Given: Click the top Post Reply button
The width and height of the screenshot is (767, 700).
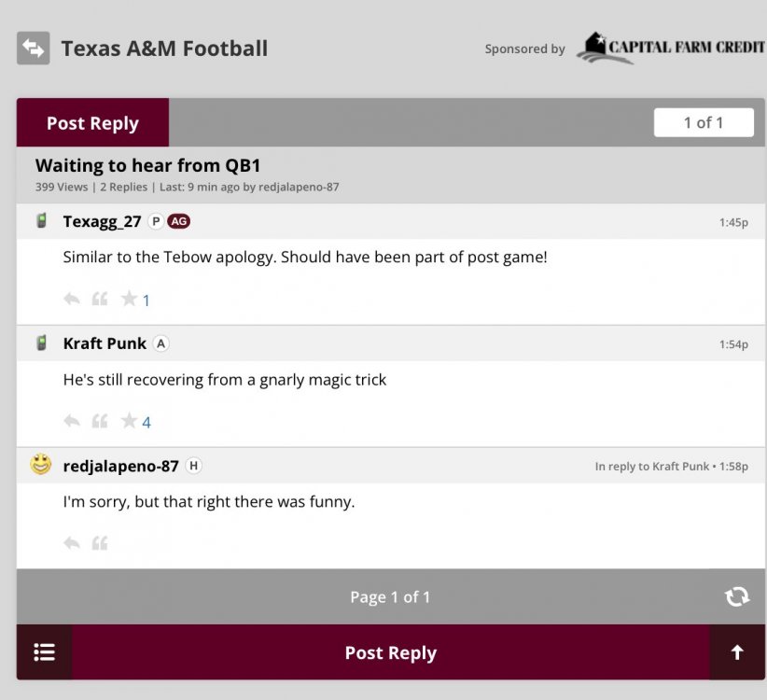Looking at the screenshot, I should [92, 123].
